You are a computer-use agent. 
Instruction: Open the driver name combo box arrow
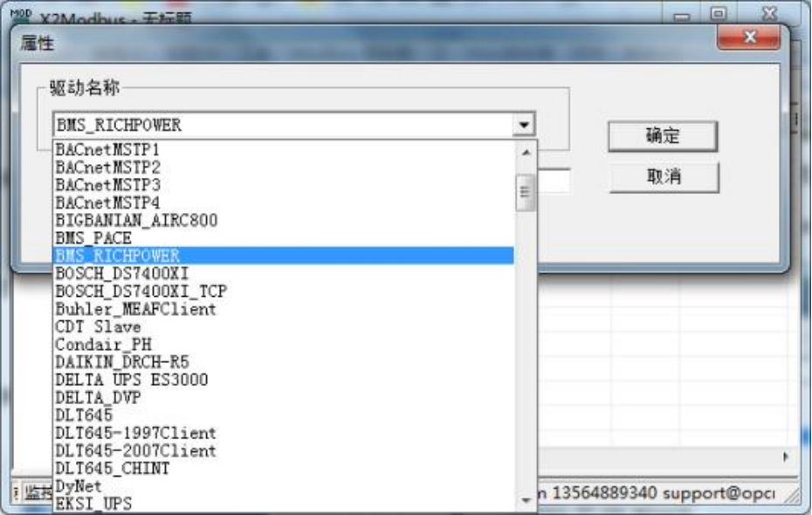(524, 125)
